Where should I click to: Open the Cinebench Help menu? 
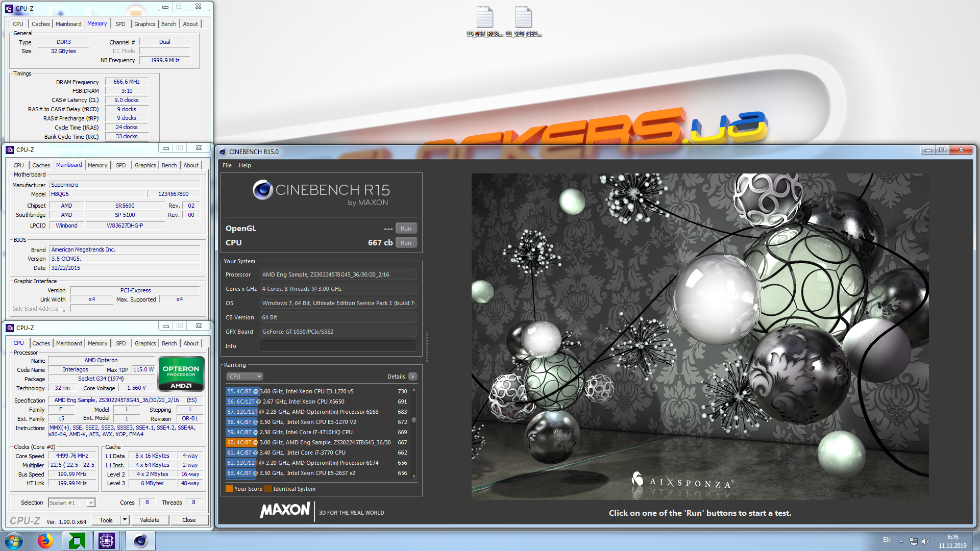[245, 165]
